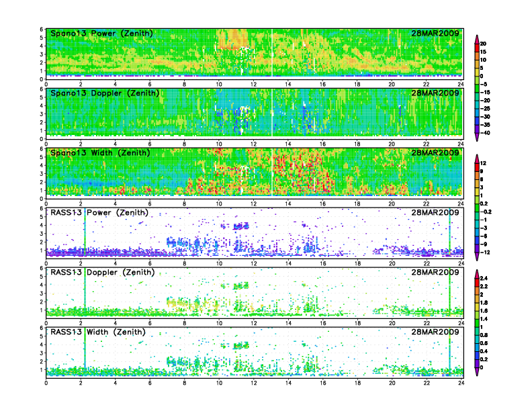Click the "-30" label on the top color bar

(x=485, y=117)
